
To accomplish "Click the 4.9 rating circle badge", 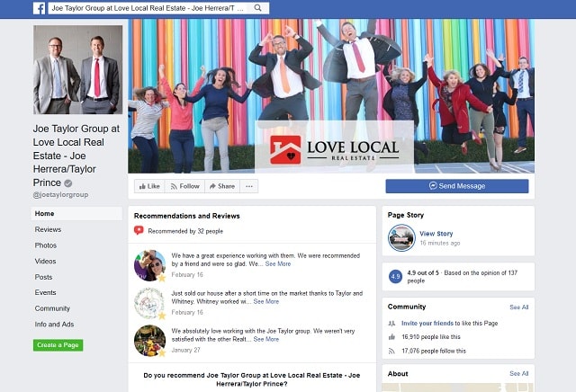I will pyautogui.click(x=395, y=276).
